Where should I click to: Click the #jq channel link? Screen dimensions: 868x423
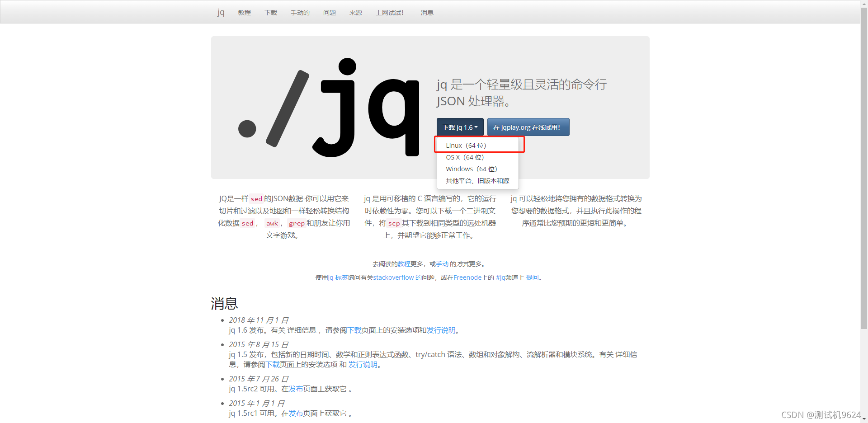(500, 277)
